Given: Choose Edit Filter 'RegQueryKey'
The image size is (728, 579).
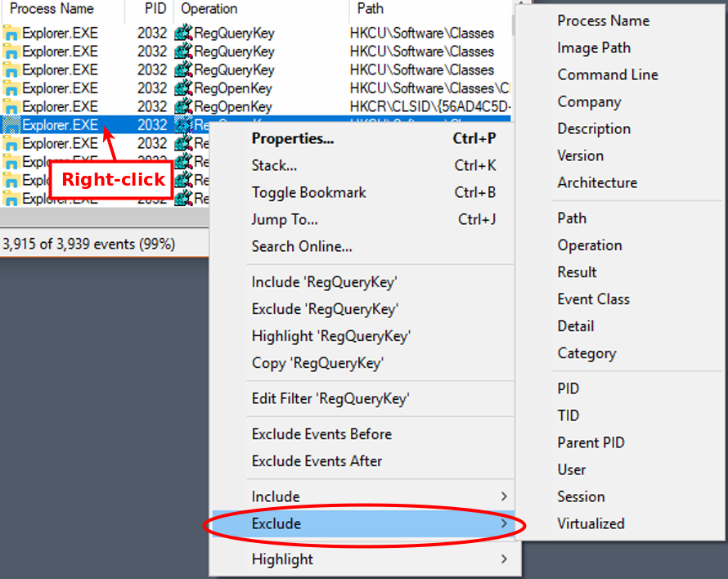Looking at the screenshot, I should tap(330, 399).
